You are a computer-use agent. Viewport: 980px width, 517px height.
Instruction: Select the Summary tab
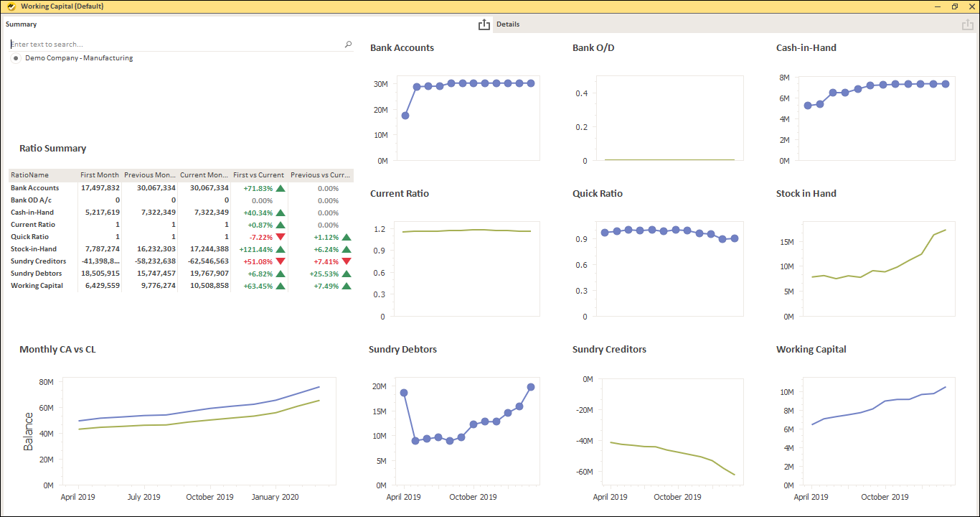click(x=21, y=24)
